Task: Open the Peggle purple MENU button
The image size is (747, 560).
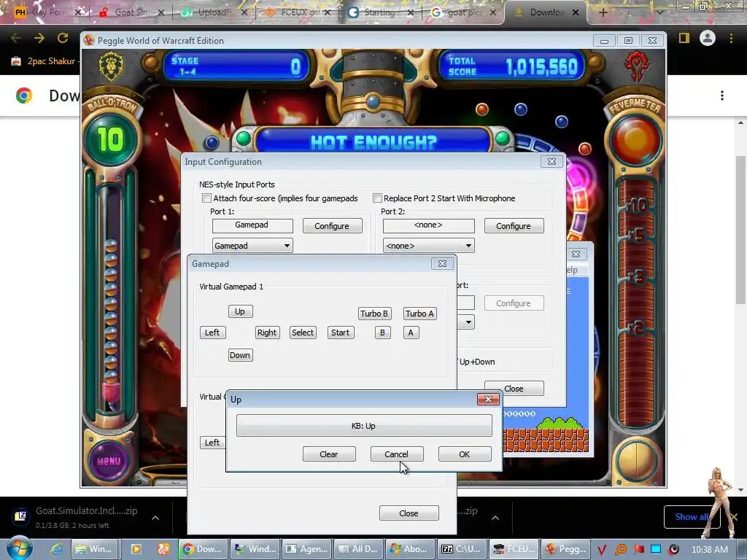Action: pos(109,461)
